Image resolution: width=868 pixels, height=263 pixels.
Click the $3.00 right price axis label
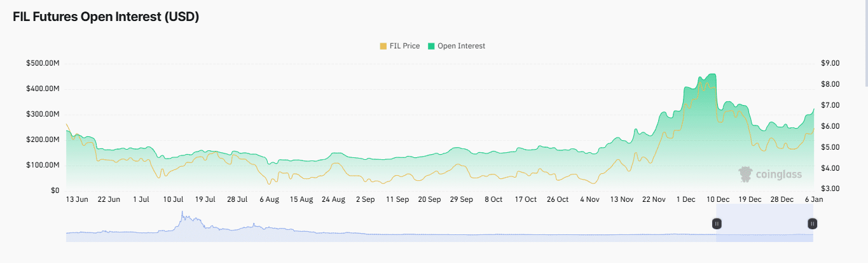point(830,189)
